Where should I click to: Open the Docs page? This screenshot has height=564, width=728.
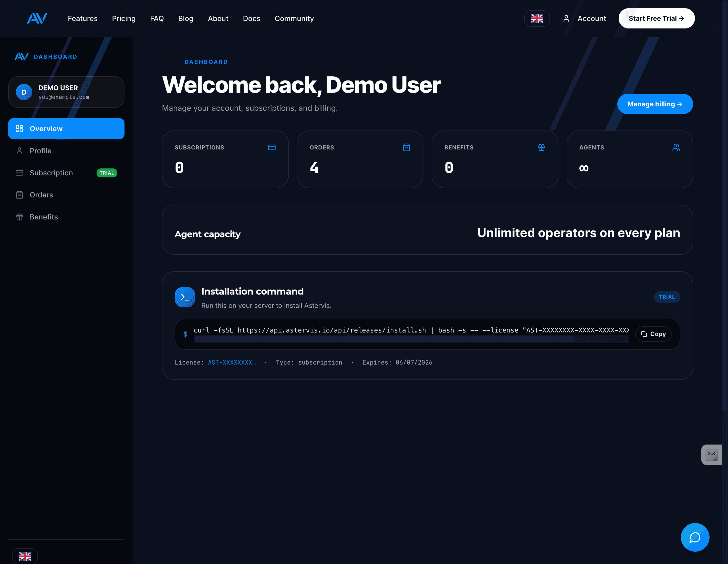tap(251, 18)
